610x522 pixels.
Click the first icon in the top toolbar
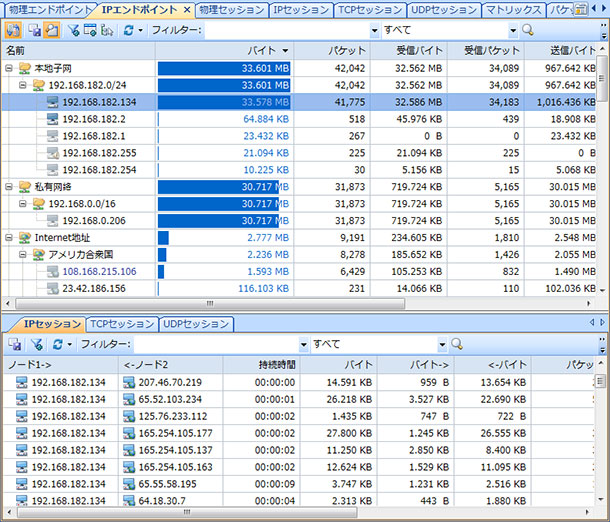tap(13, 30)
